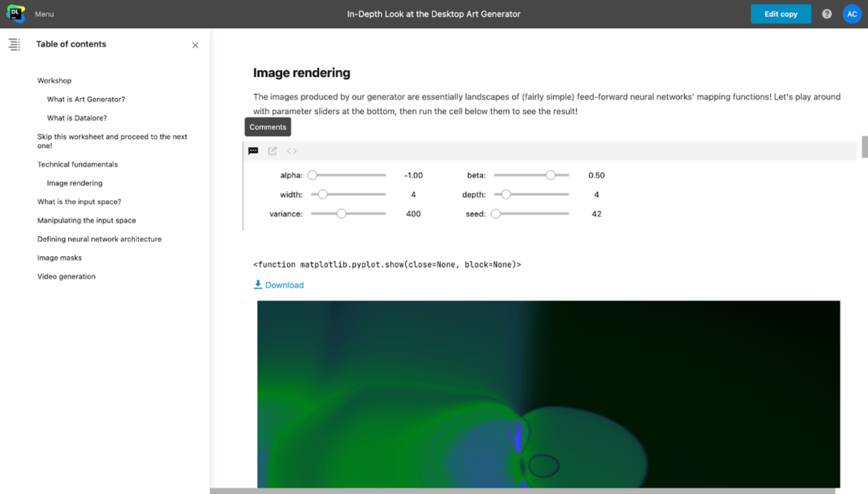Screen dimensions: 868x494
Task: Go to 'What is the input space?'
Action: (x=79, y=202)
